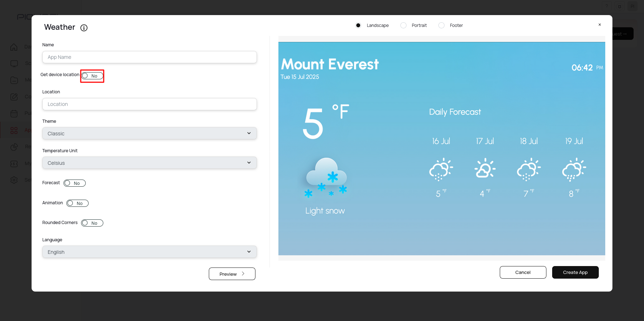
Task: Open the Dashboard home icon in sidebar
Action: 14,47
